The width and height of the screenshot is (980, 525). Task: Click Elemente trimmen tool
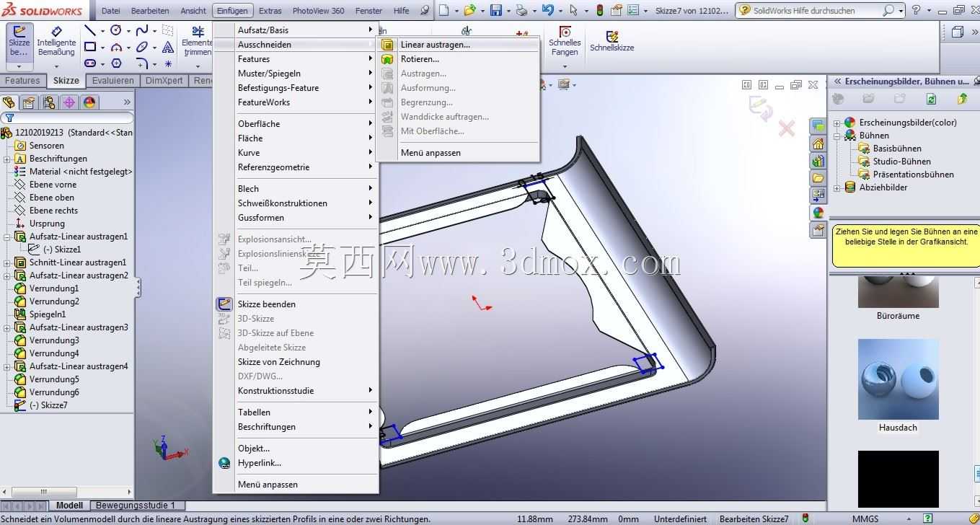(x=196, y=41)
